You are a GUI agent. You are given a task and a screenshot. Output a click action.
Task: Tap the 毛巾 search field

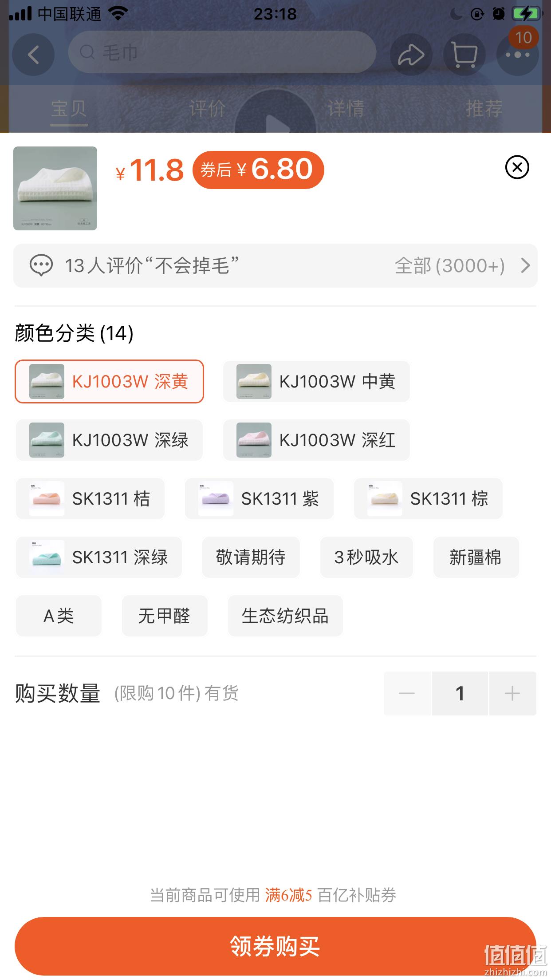click(x=222, y=52)
